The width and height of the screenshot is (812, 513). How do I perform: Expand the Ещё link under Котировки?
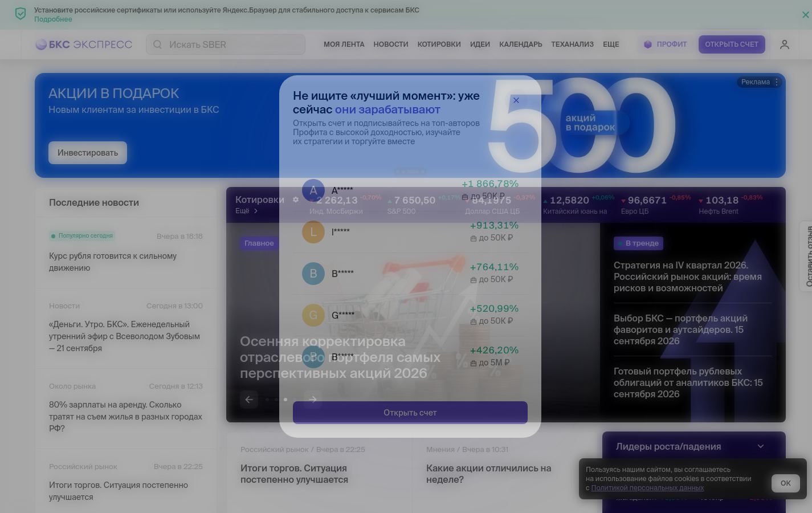(247, 211)
